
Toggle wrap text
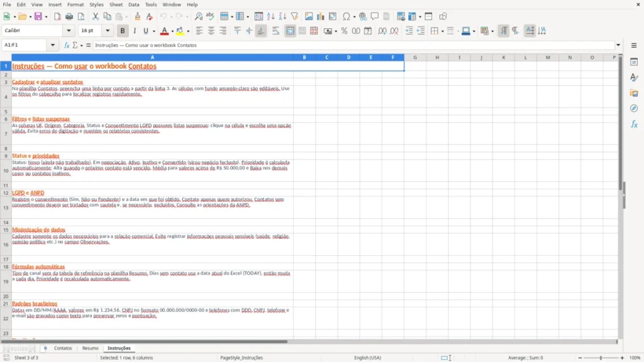pos(275,31)
